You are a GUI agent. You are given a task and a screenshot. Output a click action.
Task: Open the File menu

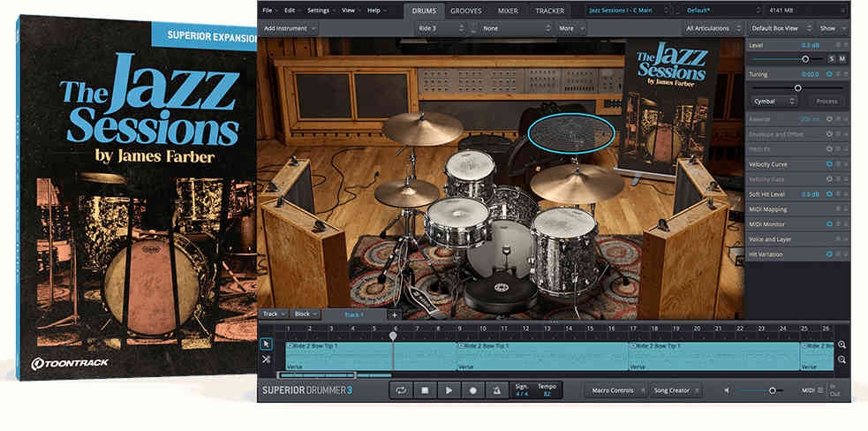270,10
